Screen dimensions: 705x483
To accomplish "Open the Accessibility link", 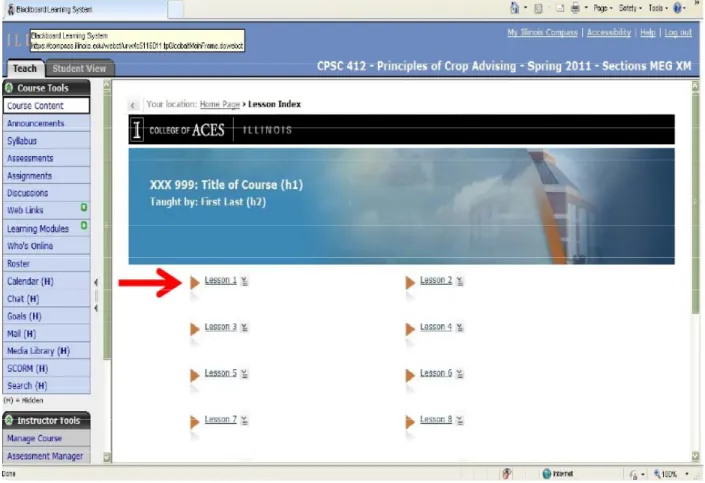I will [609, 32].
